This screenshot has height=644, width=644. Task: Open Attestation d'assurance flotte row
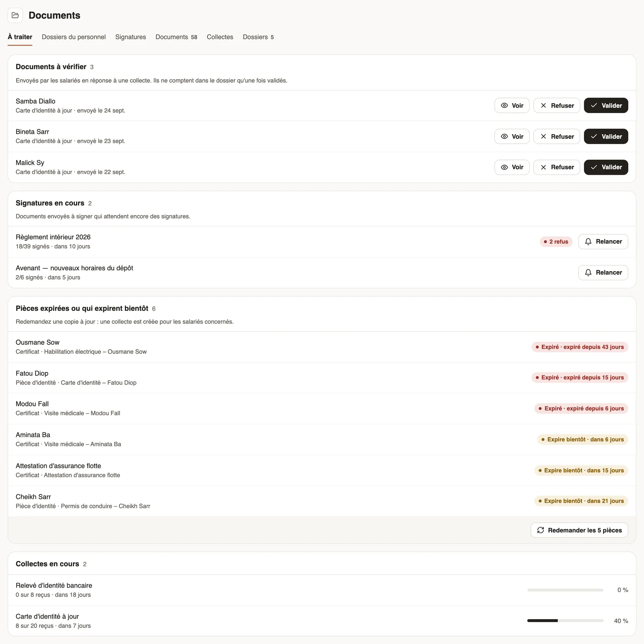(322, 470)
